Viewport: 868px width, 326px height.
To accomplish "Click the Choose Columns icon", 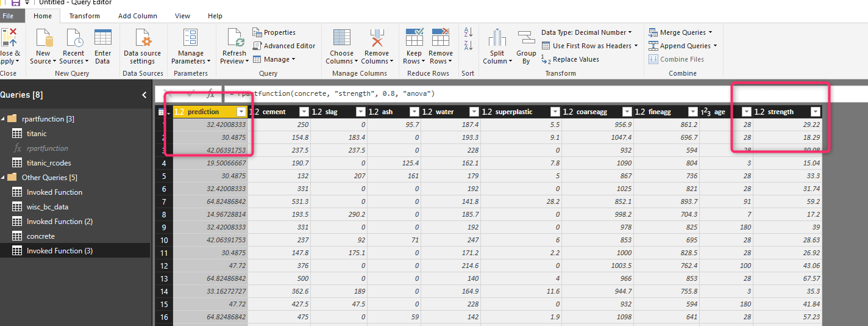I will point(341,37).
